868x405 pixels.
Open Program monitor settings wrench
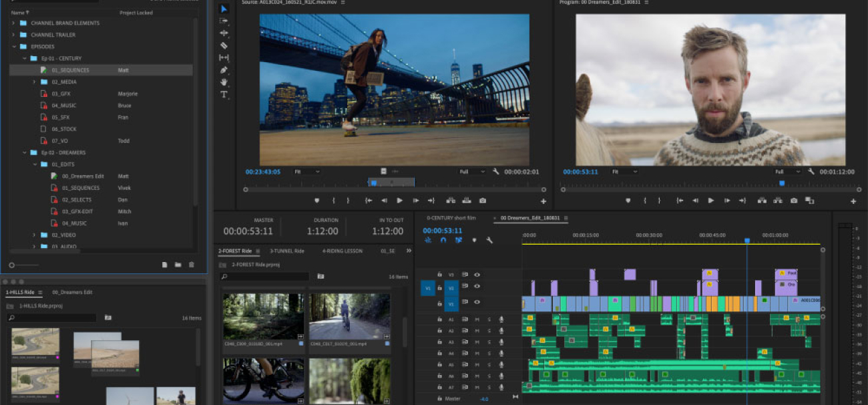[811, 172]
